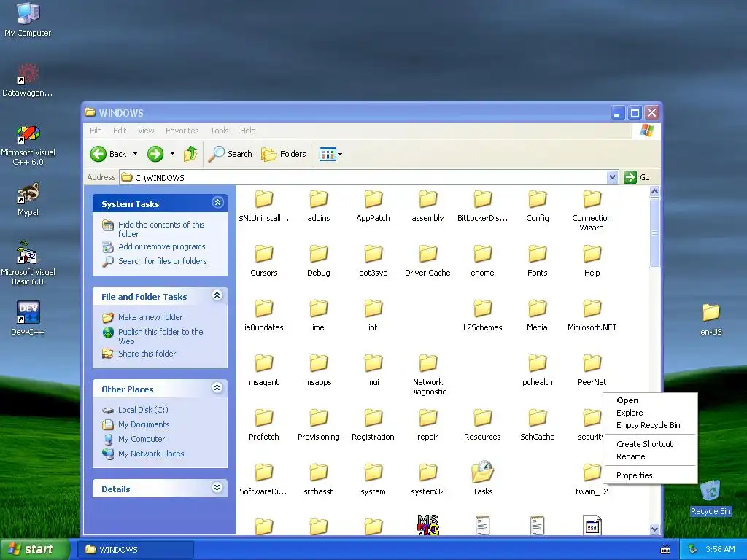This screenshot has height=560, width=747.
Task: Open My Computer in Other Places
Action: 141,439
